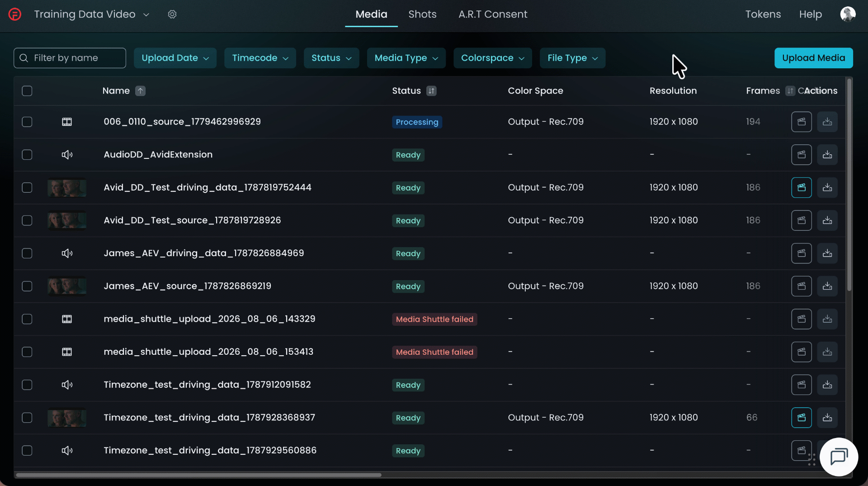Open the user profile avatar

(848, 14)
